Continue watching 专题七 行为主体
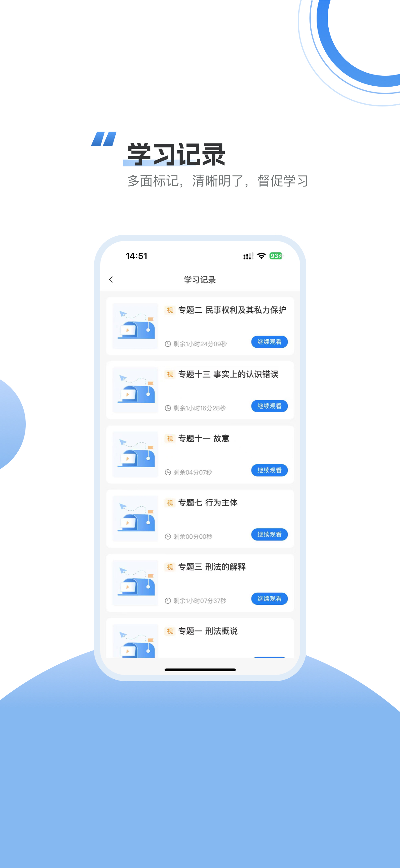Image resolution: width=400 pixels, height=868 pixels. point(269,534)
